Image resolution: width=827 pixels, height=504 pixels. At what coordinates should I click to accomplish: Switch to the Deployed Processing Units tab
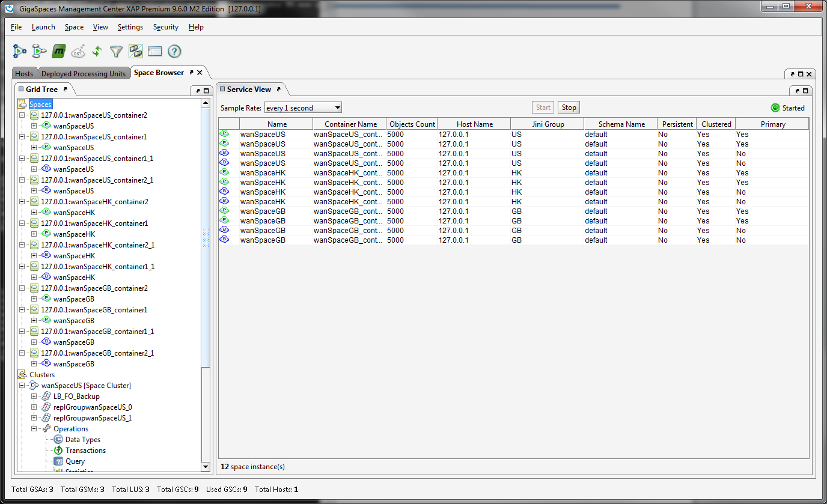84,73
